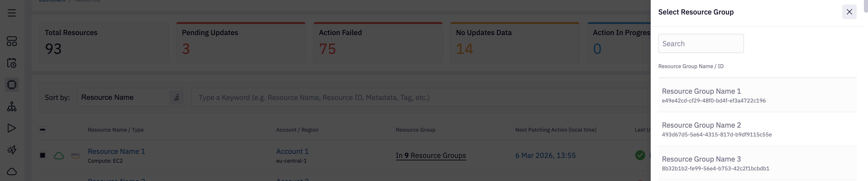Choose Resource Group Name 3 from the list
This screenshot has height=181, width=868.
757,163
